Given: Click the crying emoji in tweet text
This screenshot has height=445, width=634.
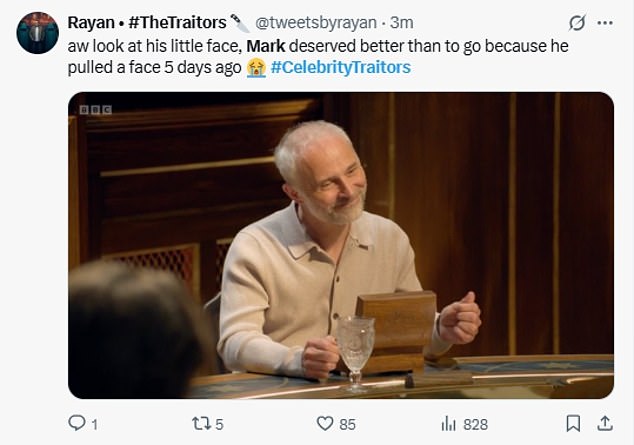Looking at the screenshot, I should tap(256, 67).
